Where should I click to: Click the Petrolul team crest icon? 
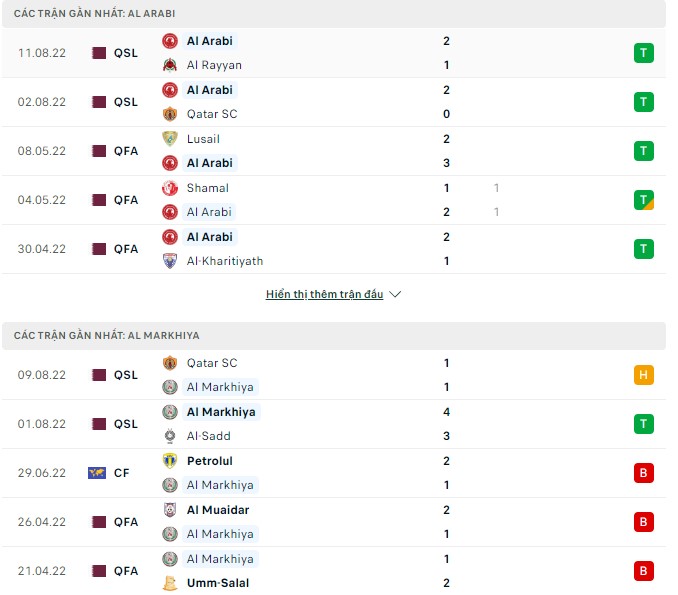tap(169, 461)
